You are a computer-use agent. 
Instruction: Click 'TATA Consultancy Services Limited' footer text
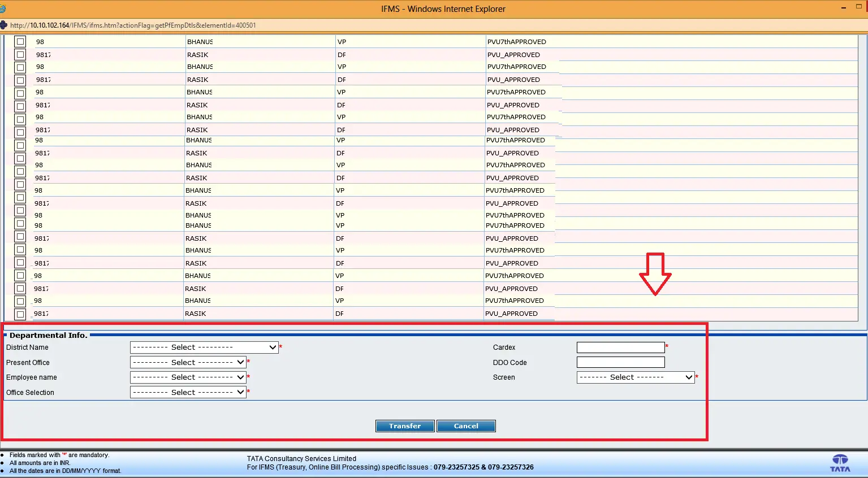point(301,459)
